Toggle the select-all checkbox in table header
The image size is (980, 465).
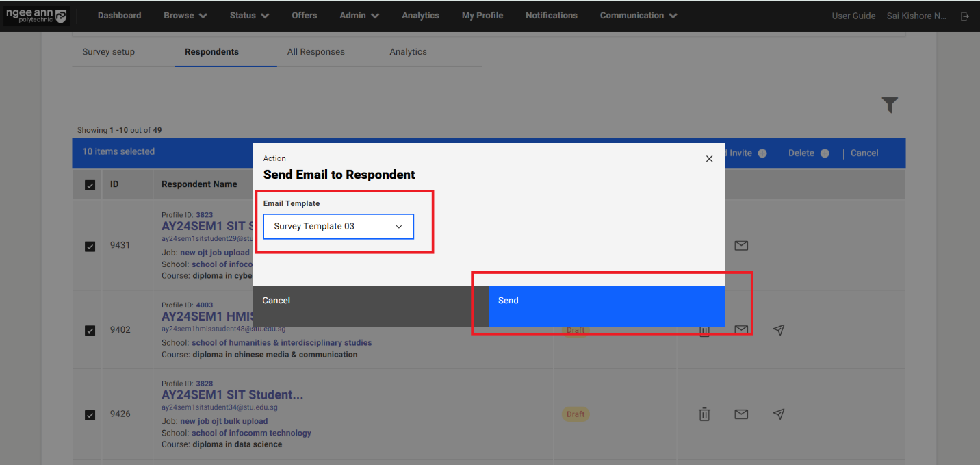[90, 185]
